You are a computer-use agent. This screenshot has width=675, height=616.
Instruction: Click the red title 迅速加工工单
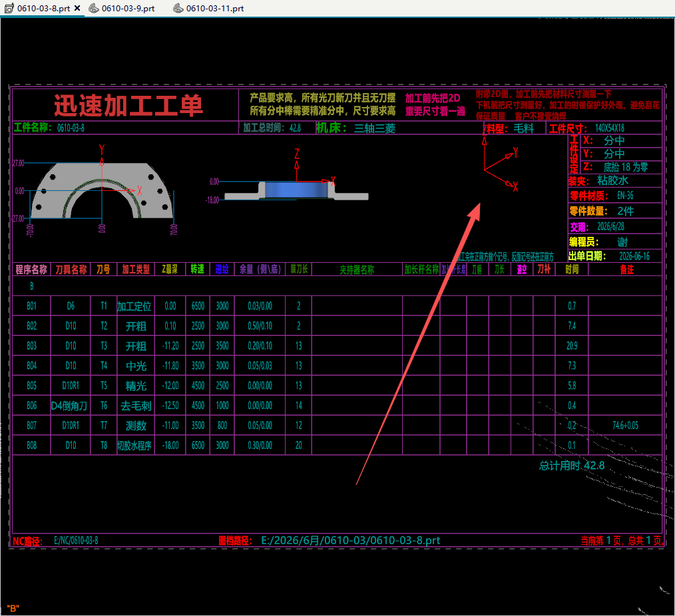[x=128, y=105]
